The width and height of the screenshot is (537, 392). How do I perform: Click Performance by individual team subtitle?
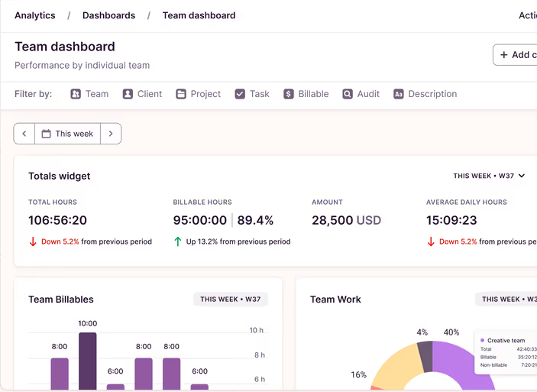coord(82,65)
